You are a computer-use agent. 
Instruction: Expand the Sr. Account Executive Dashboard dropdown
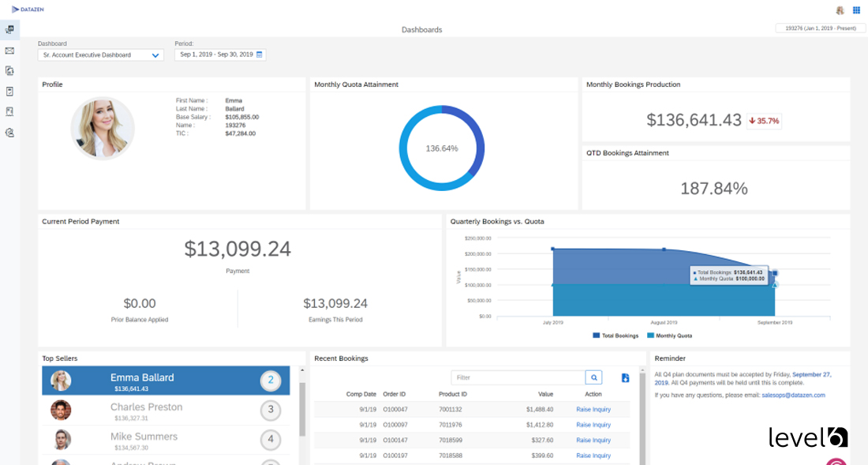pyautogui.click(x=100, y=55)
